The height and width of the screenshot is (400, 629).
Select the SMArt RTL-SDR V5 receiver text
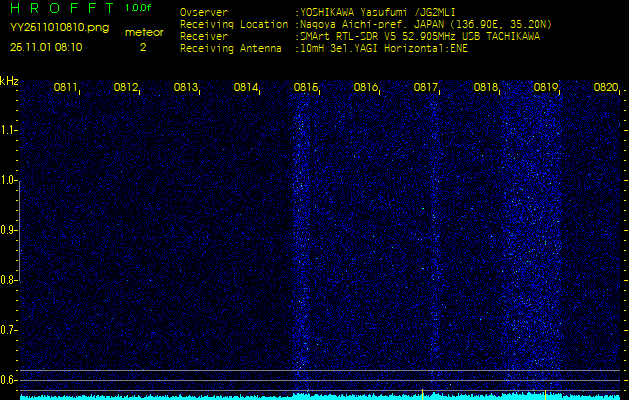[420, 37]
